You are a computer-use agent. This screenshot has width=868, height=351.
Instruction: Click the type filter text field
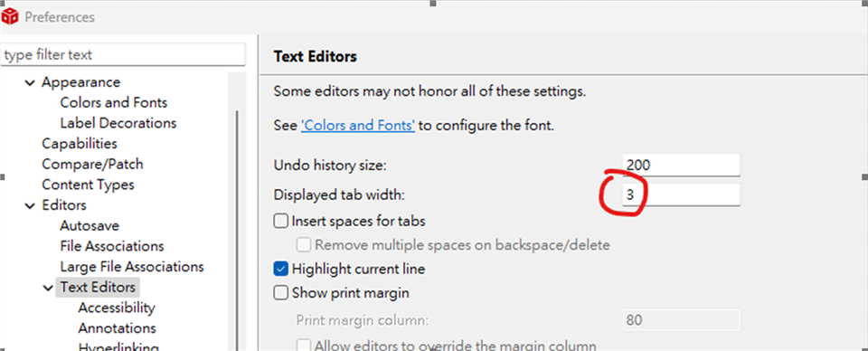click(x=123, y=55)
